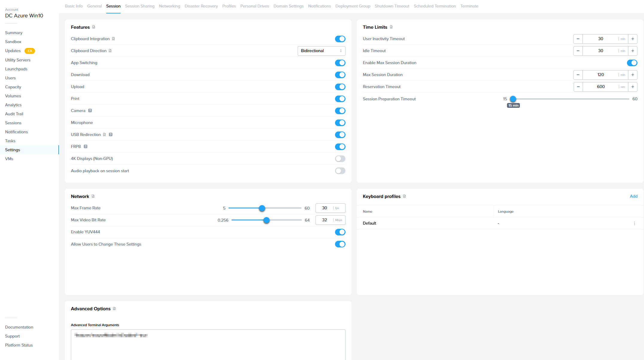
Task: Open the Time Limits documentation icon
Action: pos(391,27)
